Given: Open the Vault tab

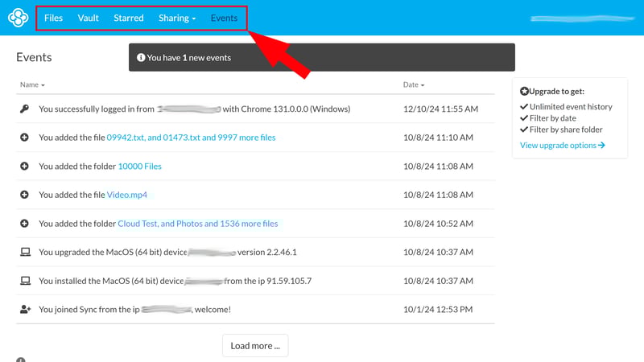Looking at the screenshot, I should pos(88,18).
